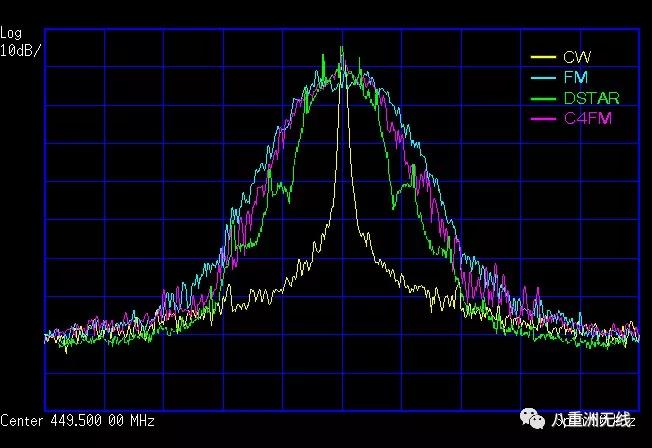Click the WeChat logo icon in watermark

point(531,421)
